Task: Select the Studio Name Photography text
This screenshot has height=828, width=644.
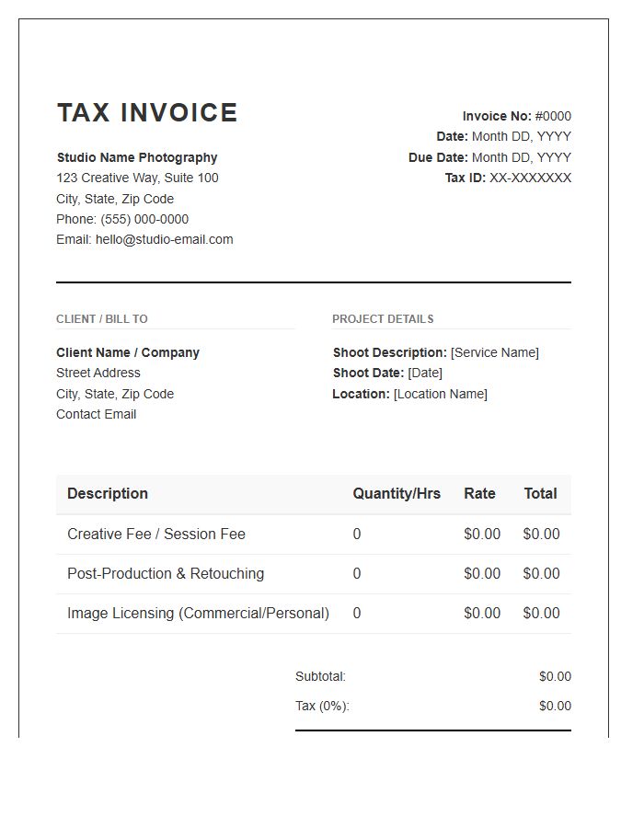Action: pos(137,157)
